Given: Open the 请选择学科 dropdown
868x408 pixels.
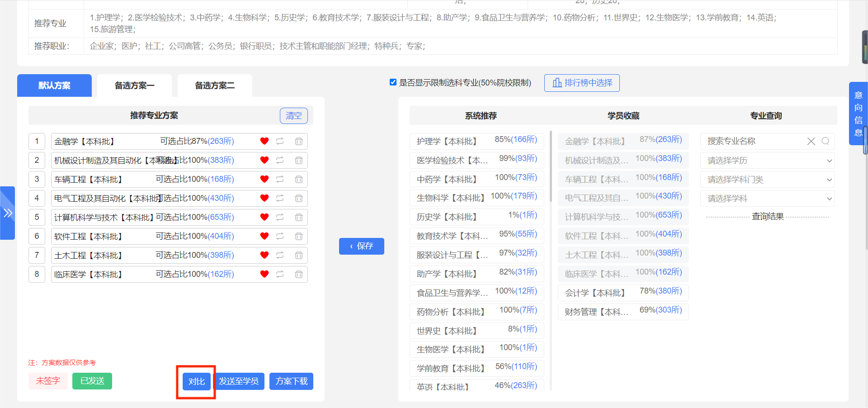Looking at the screenshot, I should point(767,199).
